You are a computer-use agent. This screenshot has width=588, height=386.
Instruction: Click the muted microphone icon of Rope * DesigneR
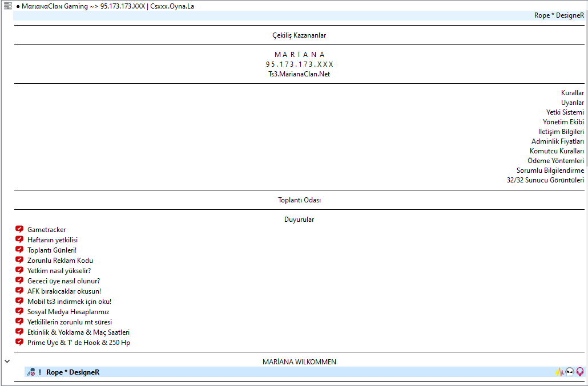point(31,372)
